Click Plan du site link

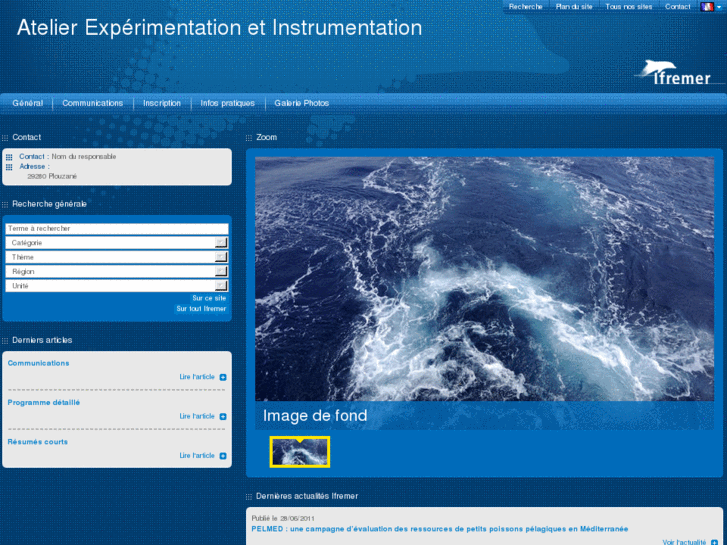tap(574, 6)
